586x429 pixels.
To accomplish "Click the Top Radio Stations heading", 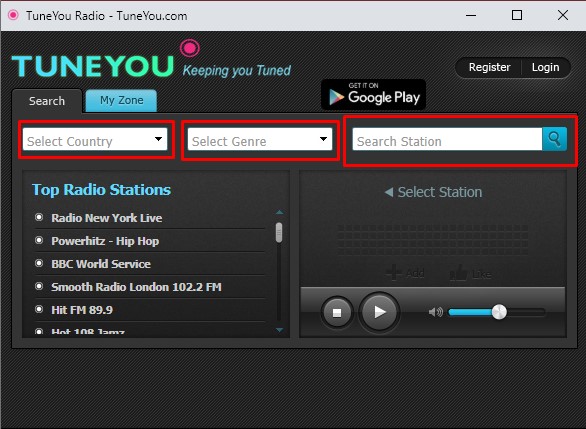I will point(101,189).
